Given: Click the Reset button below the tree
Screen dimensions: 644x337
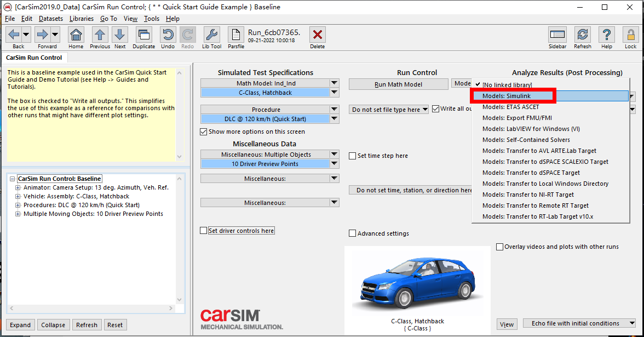Looking at the screenshot, I should pos(115,324).
